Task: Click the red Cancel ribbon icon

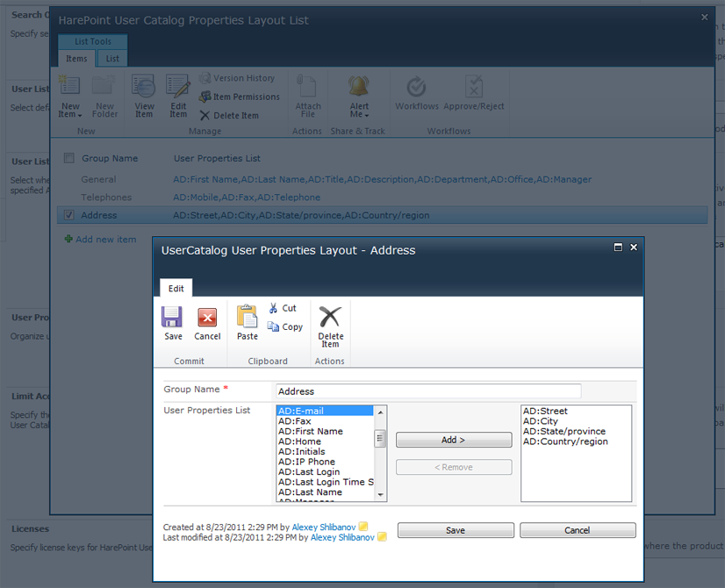Action: tap(207, 318)
